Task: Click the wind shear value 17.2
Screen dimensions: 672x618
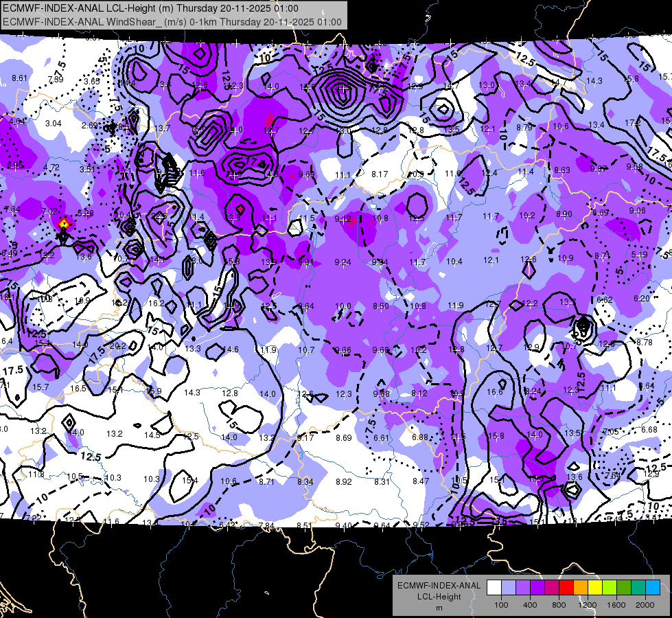Action: 632,123
